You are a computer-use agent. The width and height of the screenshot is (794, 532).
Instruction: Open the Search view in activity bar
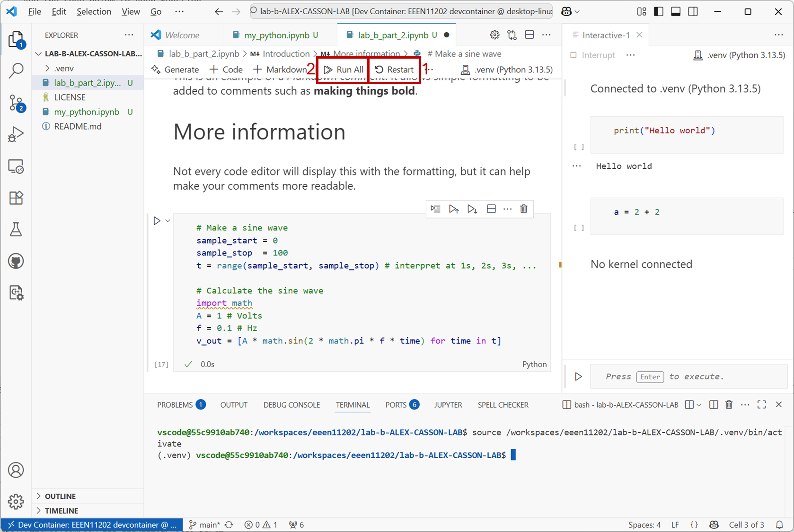click(16, 71)
